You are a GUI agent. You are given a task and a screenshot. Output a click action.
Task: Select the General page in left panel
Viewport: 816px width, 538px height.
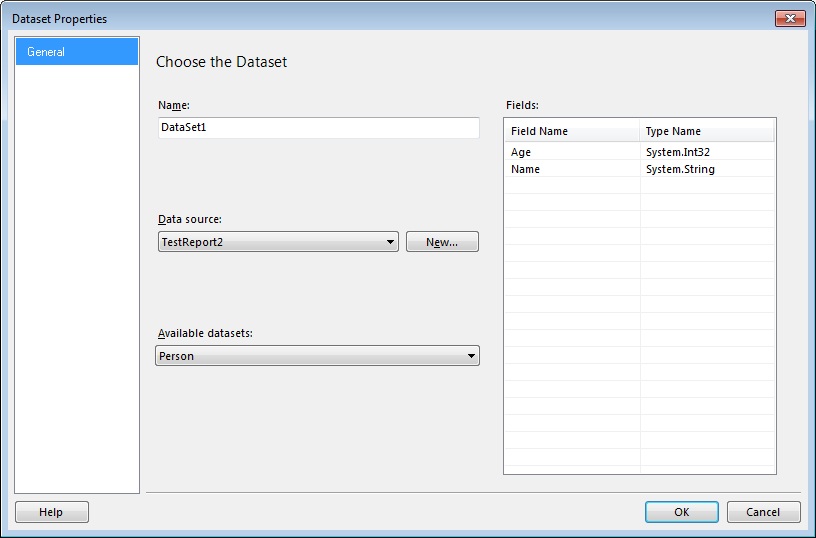coord(76,52)
